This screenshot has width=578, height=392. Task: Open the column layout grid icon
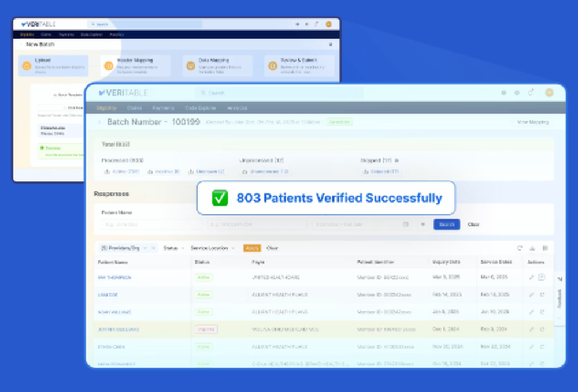click(544, 248)
